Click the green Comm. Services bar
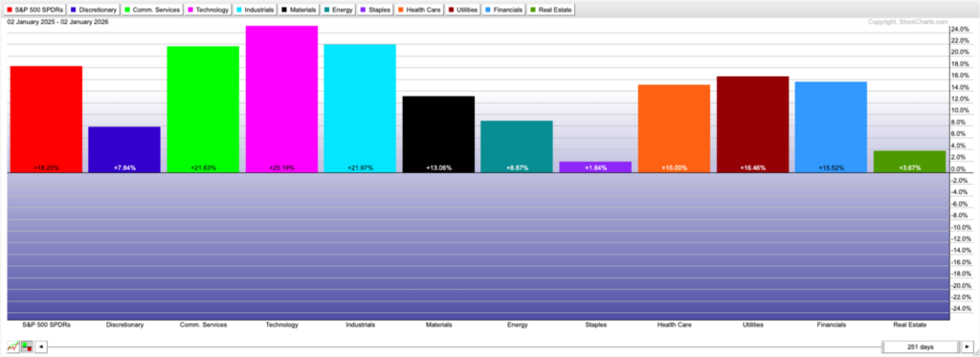The width and height of the screenshot is (980, 357). (x=203, y=109)
